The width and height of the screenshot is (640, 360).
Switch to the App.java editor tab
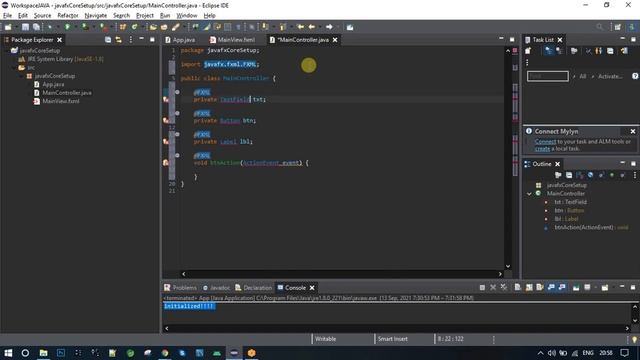coord(180,40)
